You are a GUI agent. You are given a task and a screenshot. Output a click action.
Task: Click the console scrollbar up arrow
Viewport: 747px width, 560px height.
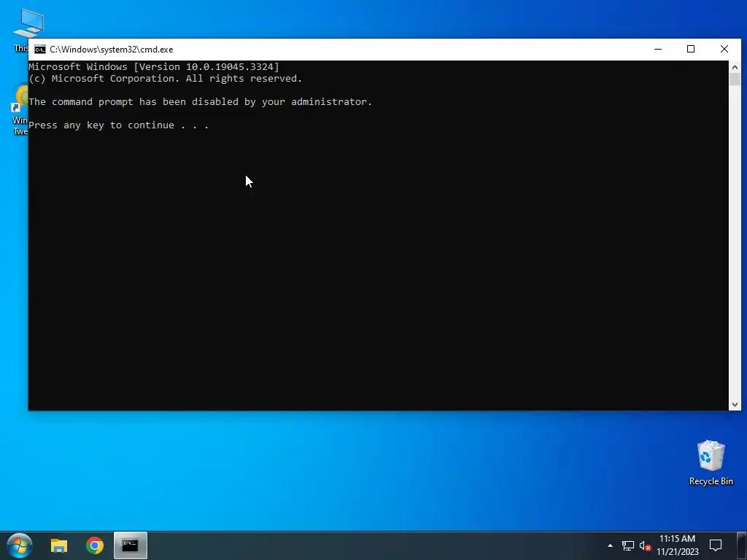[735, 67]
